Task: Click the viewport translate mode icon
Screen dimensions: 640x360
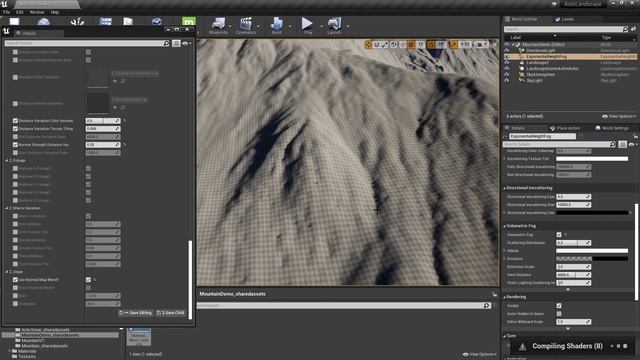Action: point(368,44)
